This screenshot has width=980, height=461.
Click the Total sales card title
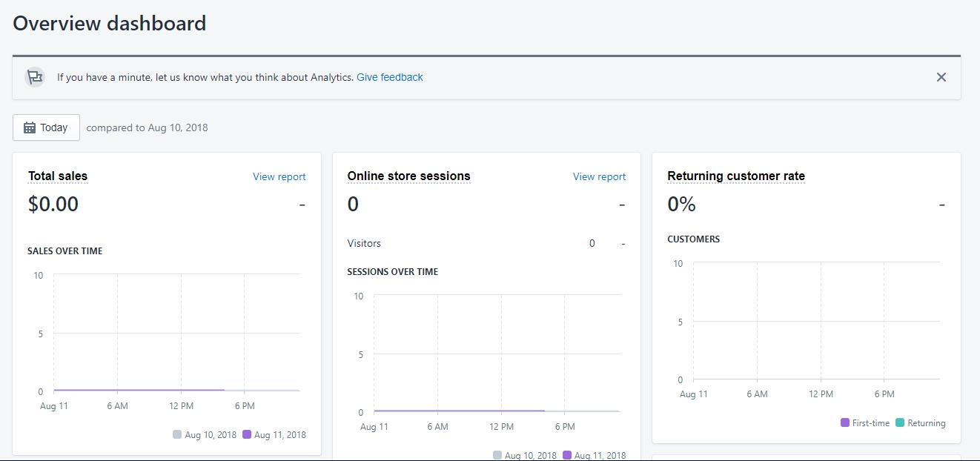tap(58, 176)
